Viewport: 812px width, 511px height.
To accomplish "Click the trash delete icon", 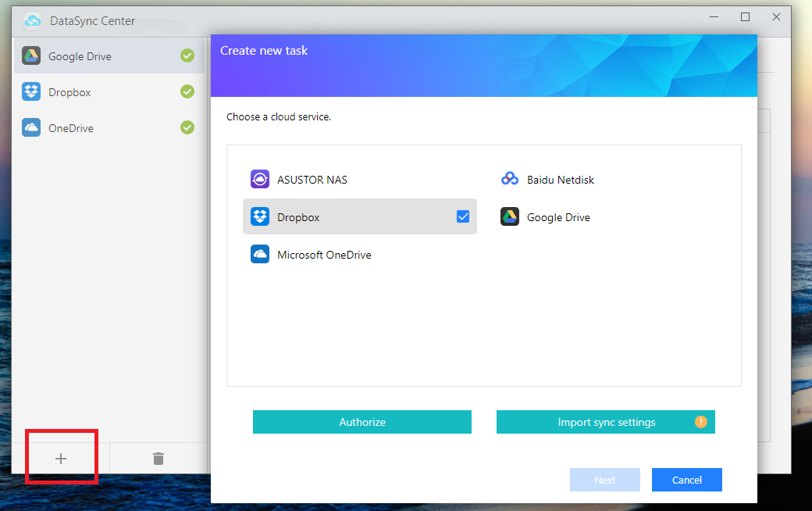I will click(x=158, y=459).
